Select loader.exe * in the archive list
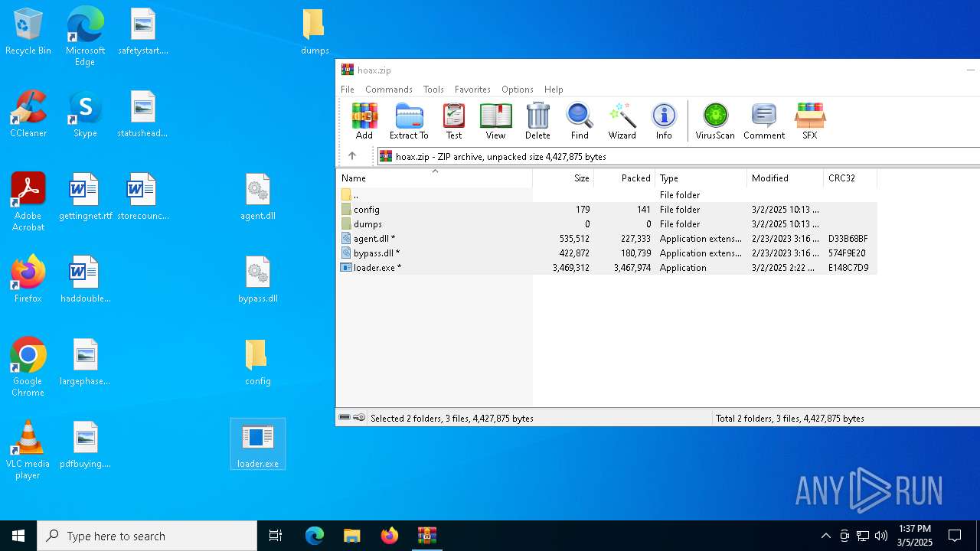980x551 pixels. [606, 268]
